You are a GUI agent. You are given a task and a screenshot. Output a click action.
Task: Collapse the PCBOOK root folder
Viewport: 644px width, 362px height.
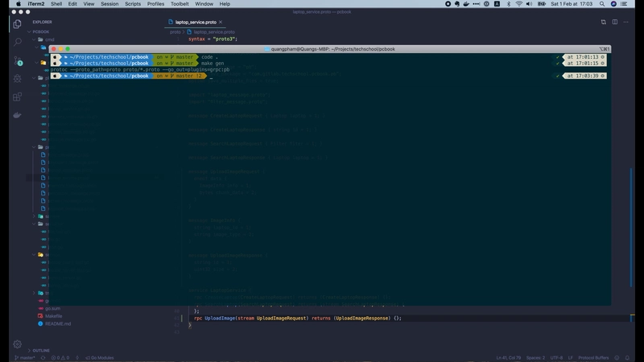coord(38,31)
